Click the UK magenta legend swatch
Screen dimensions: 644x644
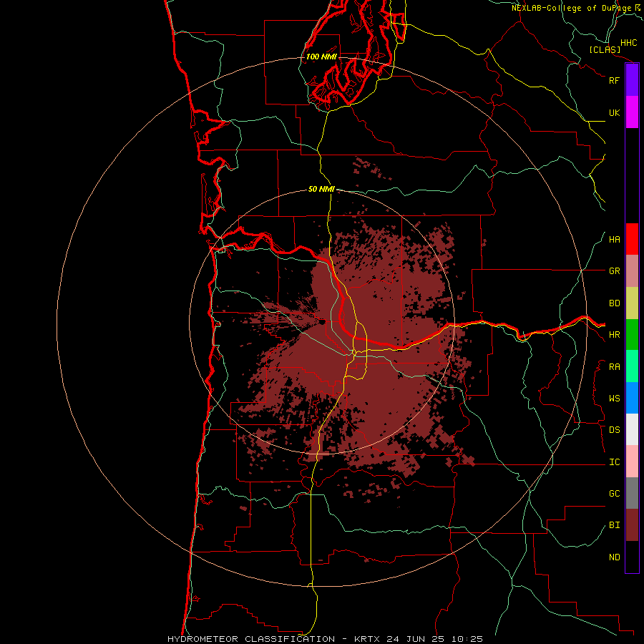pyautogui.click(x=632, y=112)
